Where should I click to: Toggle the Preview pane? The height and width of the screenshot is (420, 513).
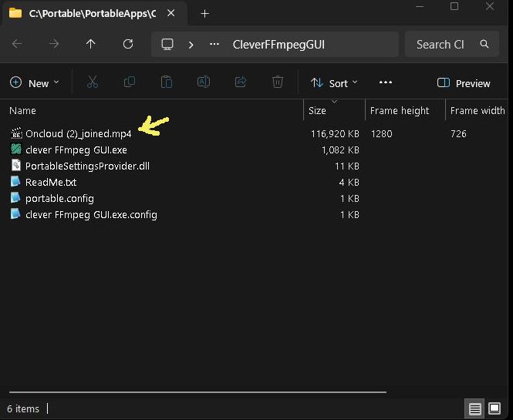point(464,83)
